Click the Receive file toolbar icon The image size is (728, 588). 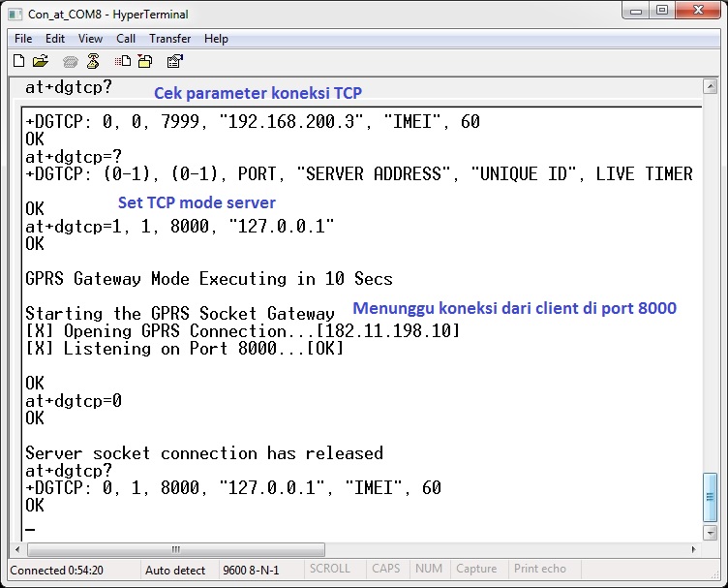pos(145,61)
